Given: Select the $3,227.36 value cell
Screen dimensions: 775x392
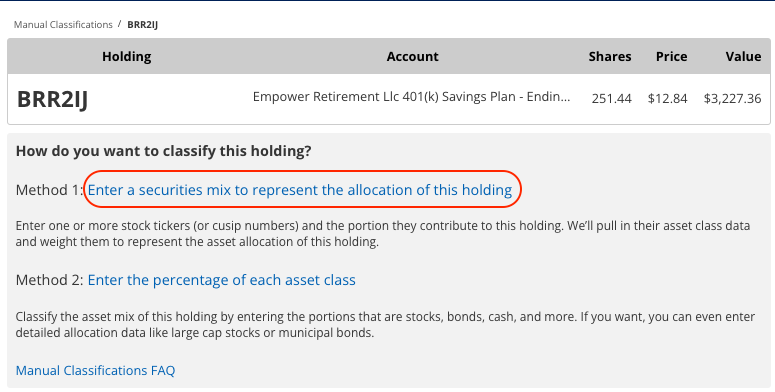Looking at the screenshot, I should coord(732,98).
